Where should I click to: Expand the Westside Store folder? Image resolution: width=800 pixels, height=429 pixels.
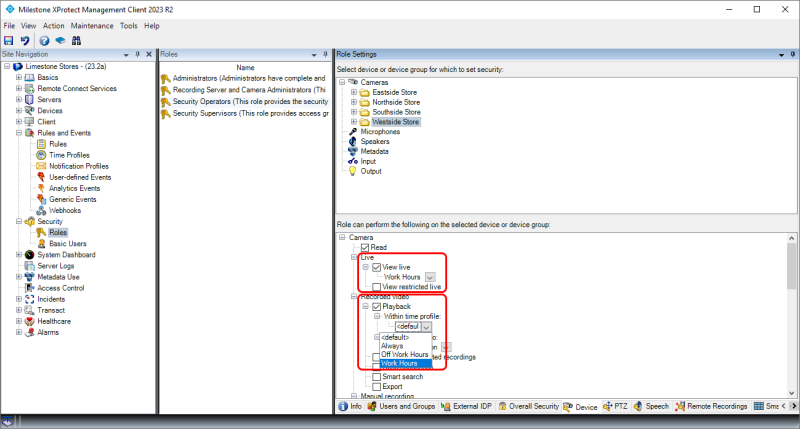pos(354,122)
